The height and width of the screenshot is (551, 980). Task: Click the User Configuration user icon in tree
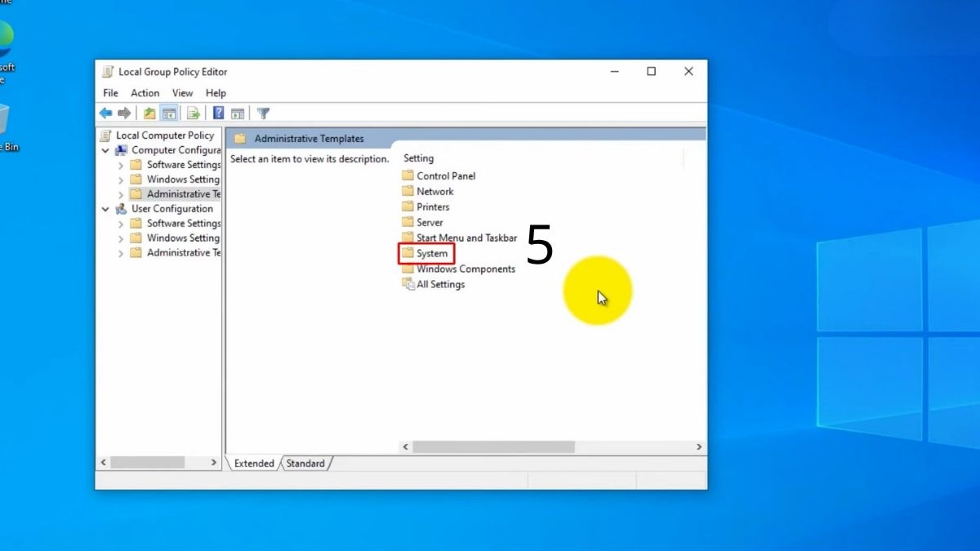point(121,209)
